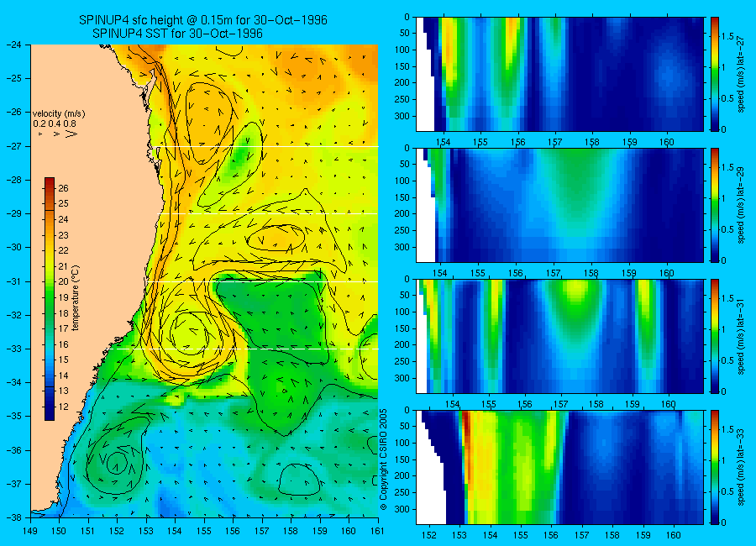Click the 152 longitude label under the map

point(117,531)
